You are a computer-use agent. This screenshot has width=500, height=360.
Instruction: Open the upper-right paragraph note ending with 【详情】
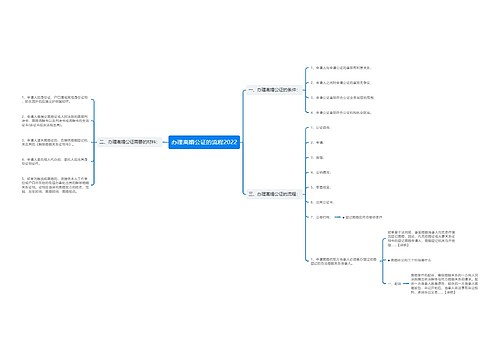point(421,239)
